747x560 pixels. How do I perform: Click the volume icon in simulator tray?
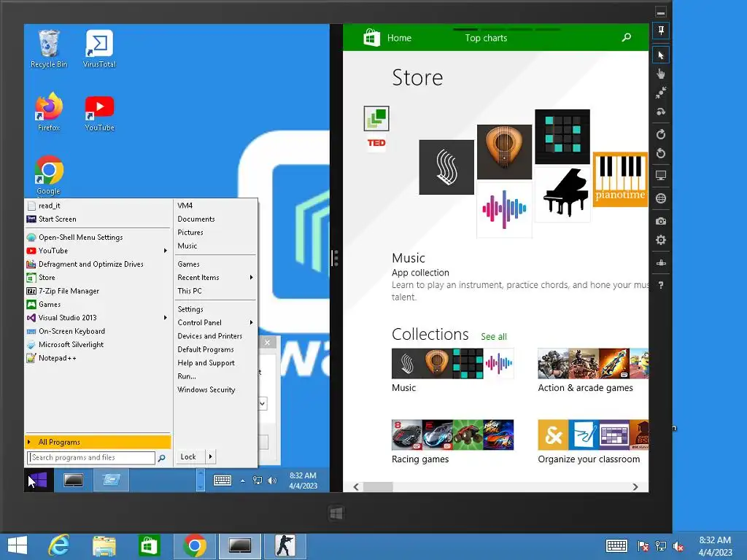[272, 481]
